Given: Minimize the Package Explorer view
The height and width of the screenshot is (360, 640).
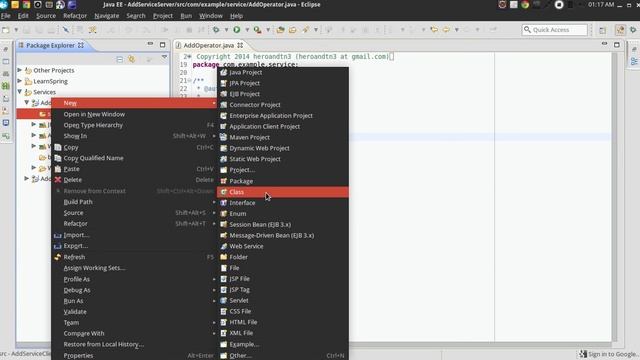Looking at the screenshot, I should pos(150,44).
